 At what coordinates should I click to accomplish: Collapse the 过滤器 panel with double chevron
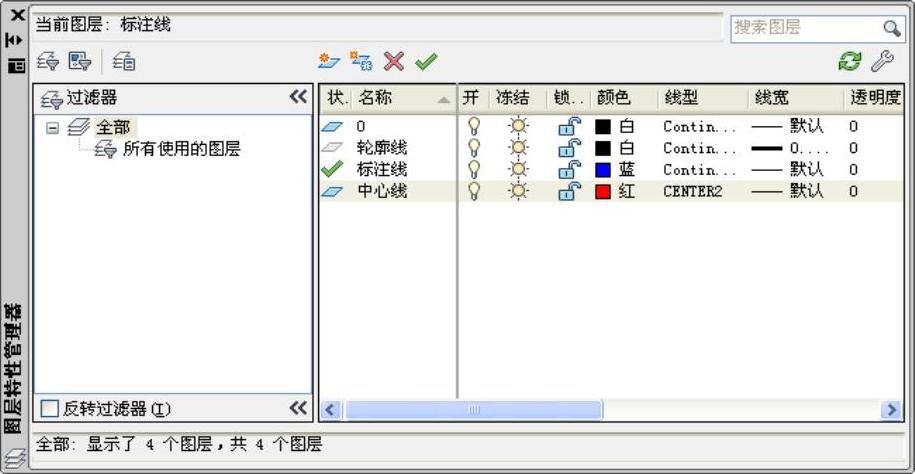(x=298, y=97)
